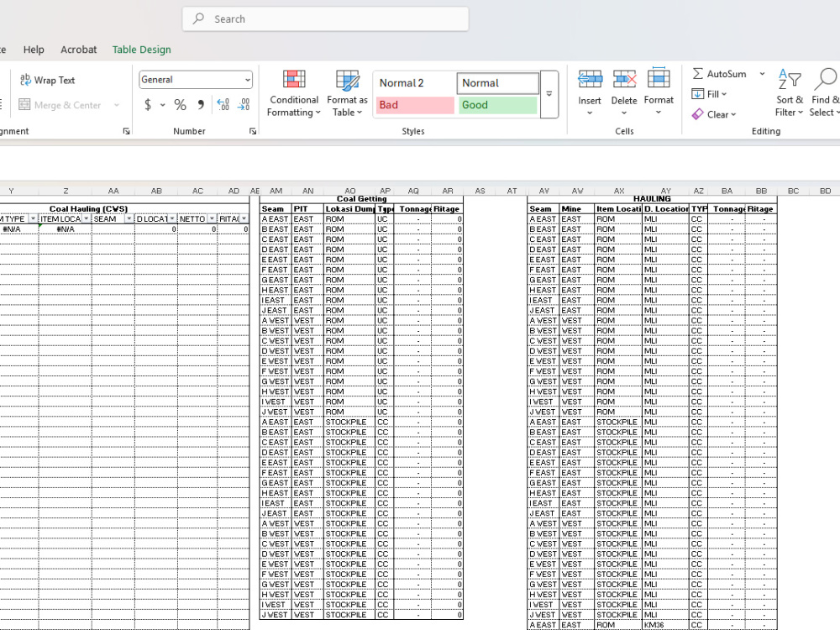
Task: Open SEAM column filter dropdown
Action: 129,218
